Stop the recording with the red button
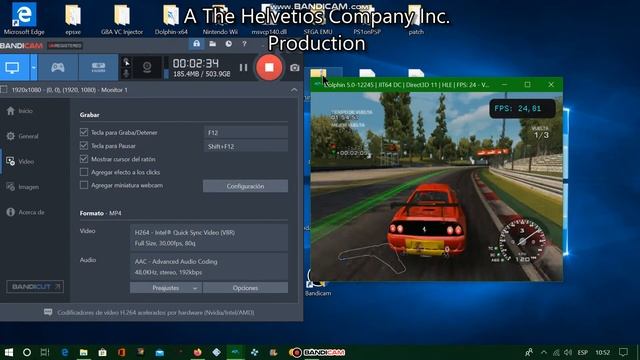640x360 pixels. point(269,67)
